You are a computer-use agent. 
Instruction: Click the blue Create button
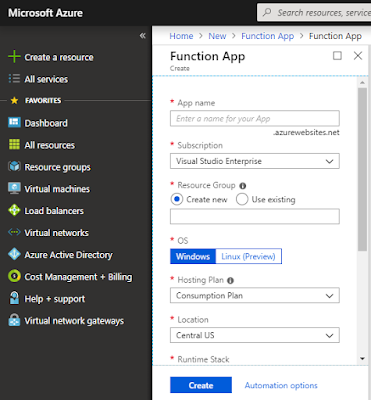pyautogui.click(x=201, y=385)
